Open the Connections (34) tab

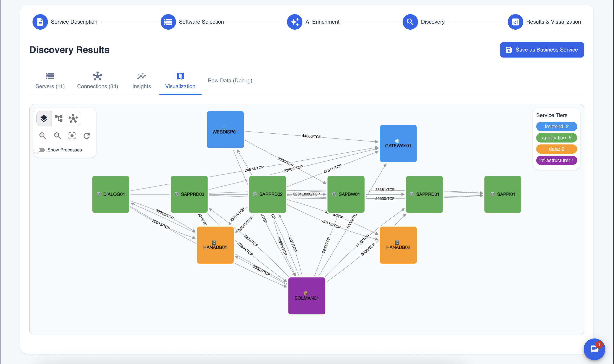(x=97, y=81)
